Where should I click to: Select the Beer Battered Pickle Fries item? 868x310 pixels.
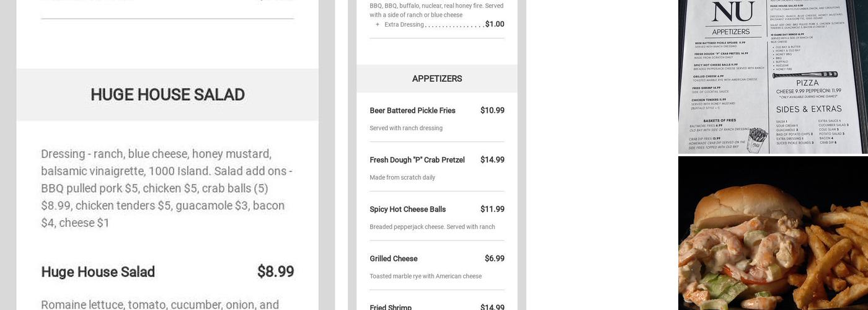coord(412,110)
